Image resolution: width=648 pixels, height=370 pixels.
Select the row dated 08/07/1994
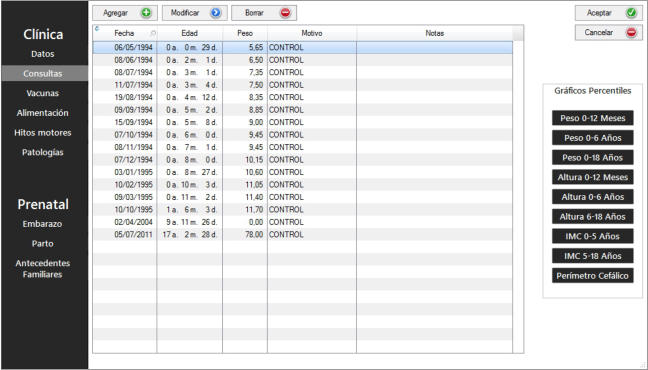pyautogui.click(x=303, y=72)
